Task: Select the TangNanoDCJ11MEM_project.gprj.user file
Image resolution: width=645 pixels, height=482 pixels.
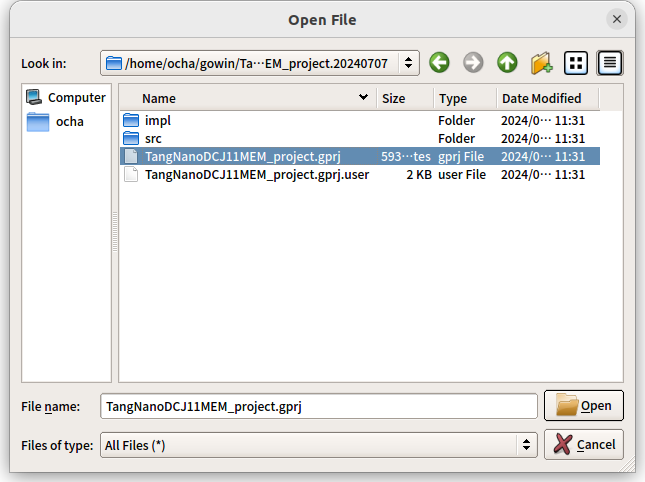Action: (x=257, y=174)
